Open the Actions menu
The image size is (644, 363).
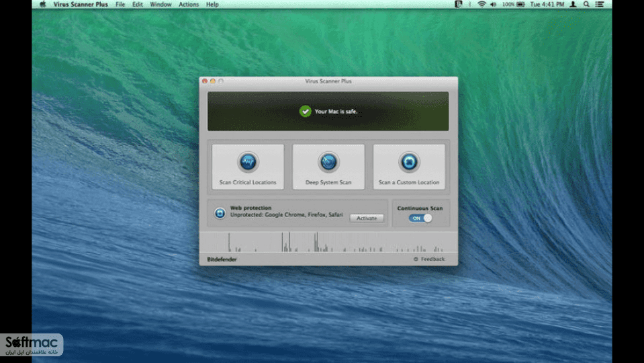(x=189, y=5)
